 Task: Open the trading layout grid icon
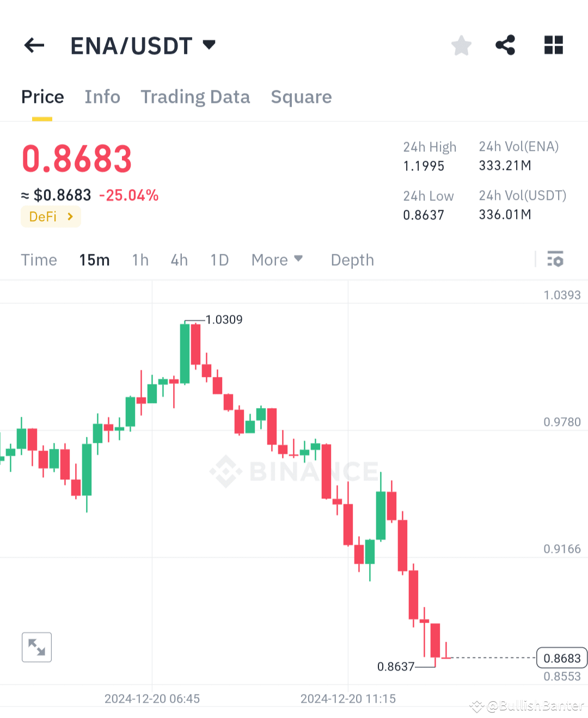point(553,45)
